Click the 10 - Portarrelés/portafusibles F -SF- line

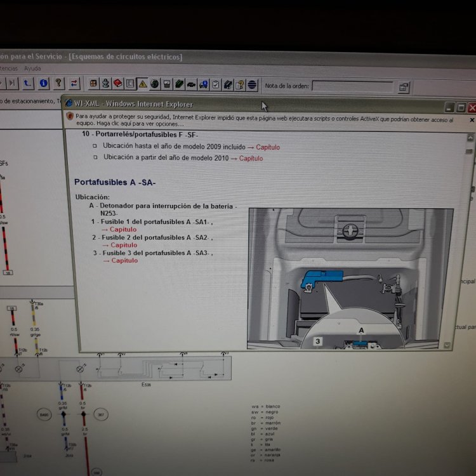tap(140, 135)
